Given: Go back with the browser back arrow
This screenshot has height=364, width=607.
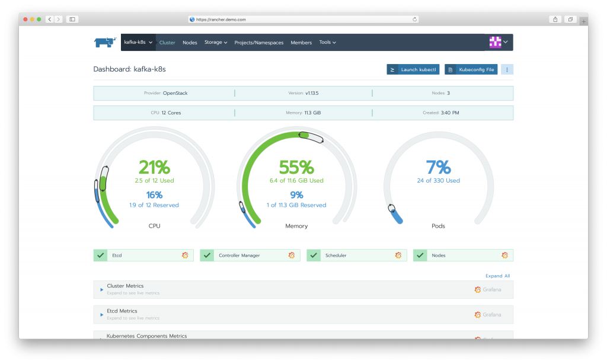Looking at the screenshot, I should [50, 19].
